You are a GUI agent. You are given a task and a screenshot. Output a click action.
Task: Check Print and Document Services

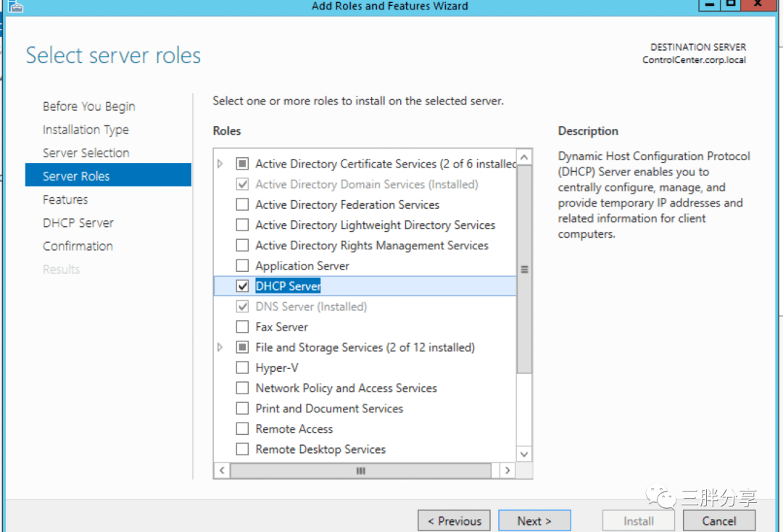[243, 408]
